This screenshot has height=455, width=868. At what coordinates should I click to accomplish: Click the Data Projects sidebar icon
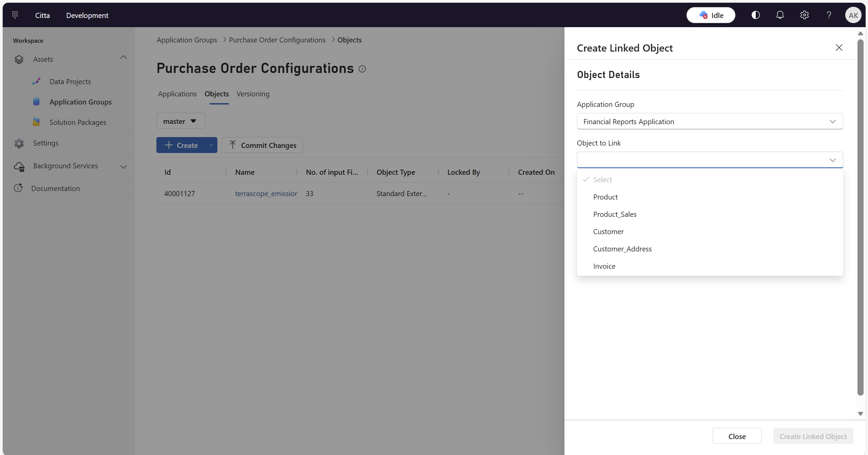click(x=36, y=81)
